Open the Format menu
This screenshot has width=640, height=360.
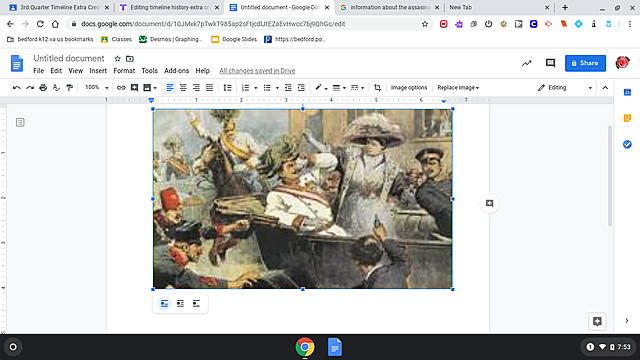(x=124, y=71)
